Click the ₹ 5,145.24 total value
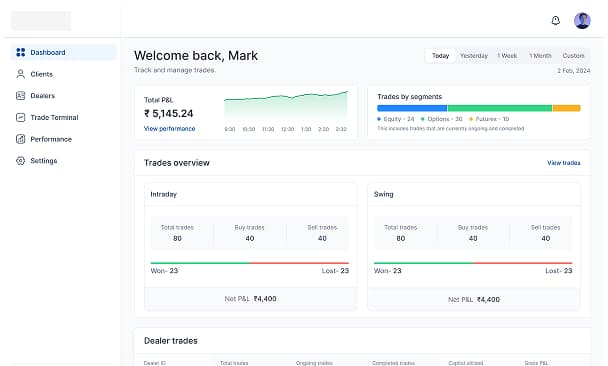This screenshot has width=608, height=366. point(169,114)
